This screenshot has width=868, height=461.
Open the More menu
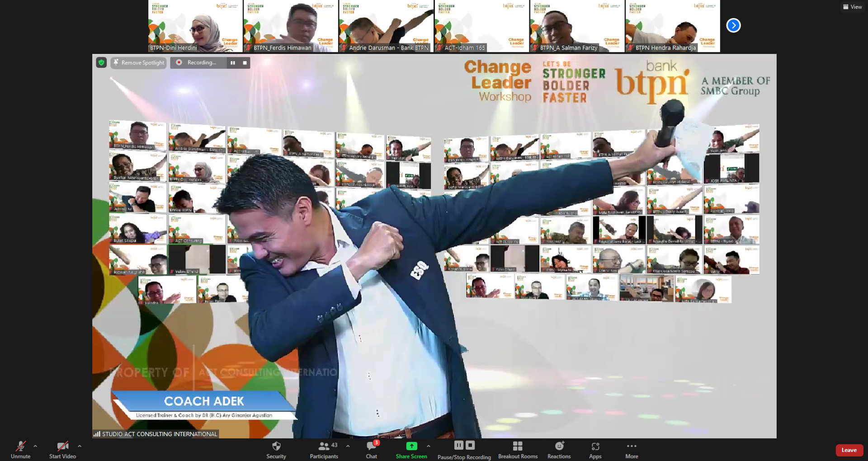(x=632, y=449)
